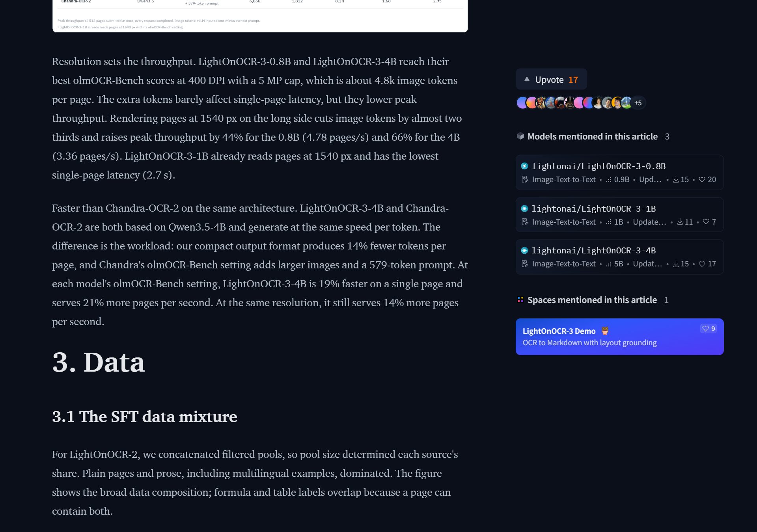This screenshot has height=532, width=757.
Task: Click the Image-Text-to-Text icon on the 1B card
Action: point(524,222)
